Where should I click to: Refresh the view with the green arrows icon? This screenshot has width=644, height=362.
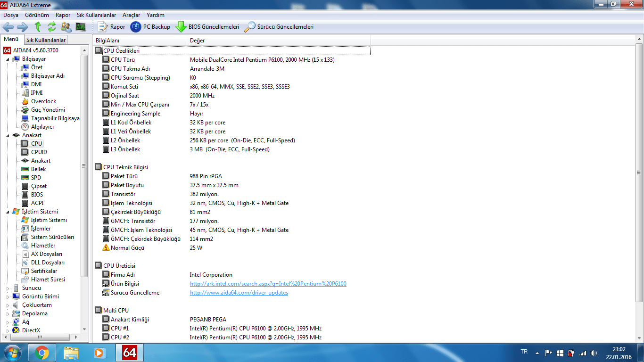click(52, 27)
